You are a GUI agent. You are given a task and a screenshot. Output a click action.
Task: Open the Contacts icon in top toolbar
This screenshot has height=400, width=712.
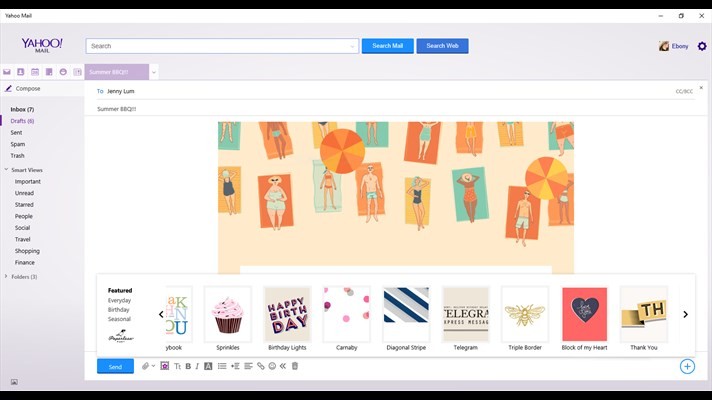click(x=20, y=72)
